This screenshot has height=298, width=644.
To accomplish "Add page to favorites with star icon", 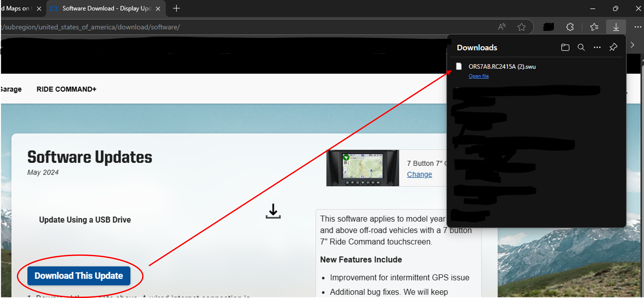I will 522,27.
